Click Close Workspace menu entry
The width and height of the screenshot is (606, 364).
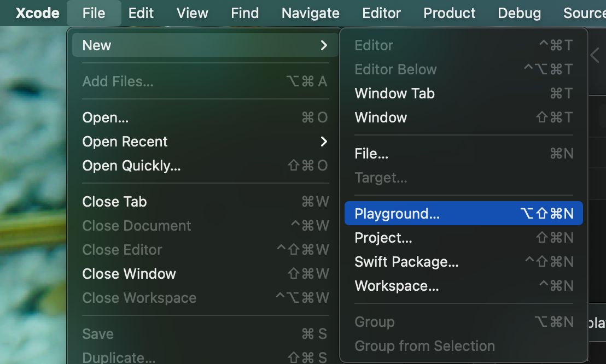click(205, 297)
